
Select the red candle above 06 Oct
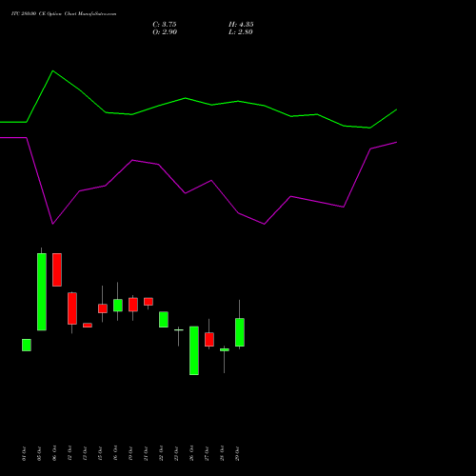coord(57,269)
